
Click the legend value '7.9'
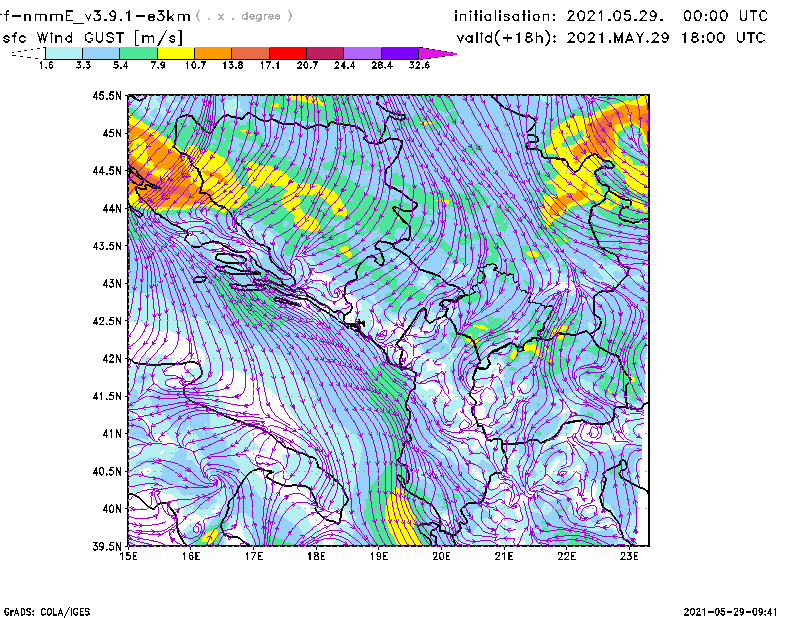tap(158, 65)
